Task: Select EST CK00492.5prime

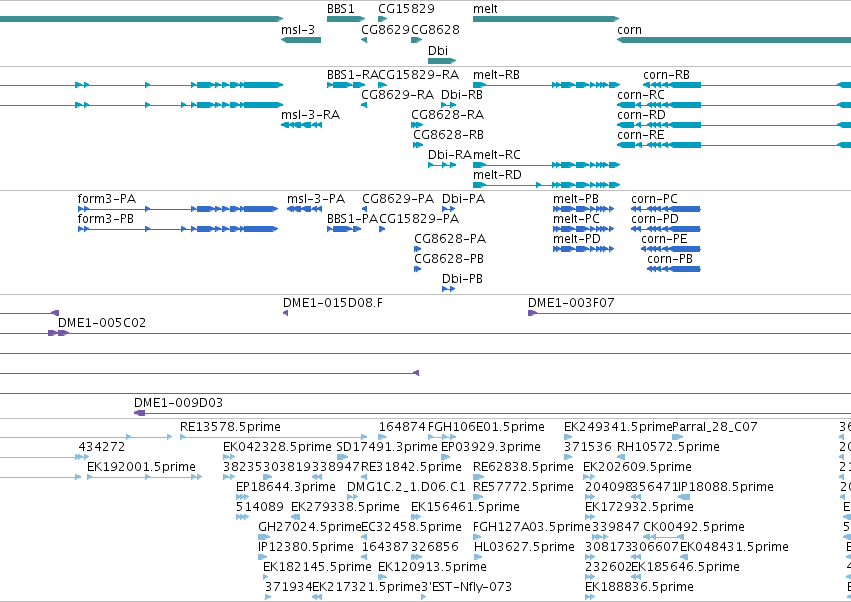Action: pos(694,528)
